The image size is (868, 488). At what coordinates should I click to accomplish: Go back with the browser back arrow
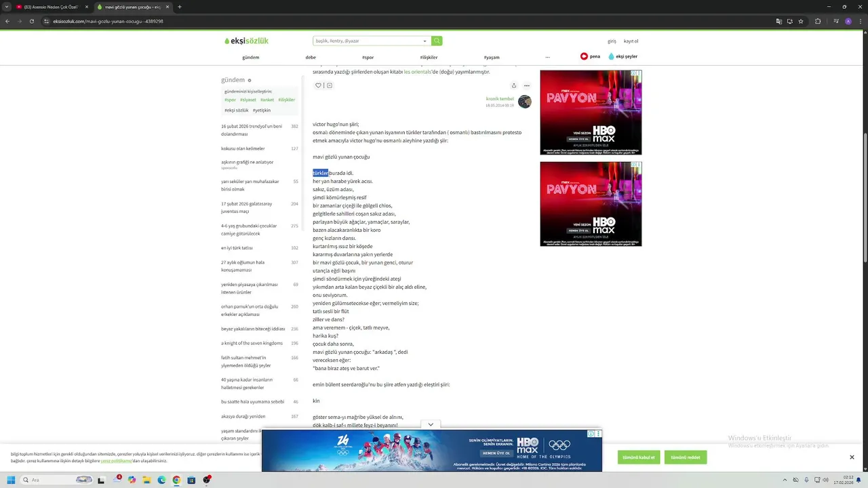(x=7, y=21)
